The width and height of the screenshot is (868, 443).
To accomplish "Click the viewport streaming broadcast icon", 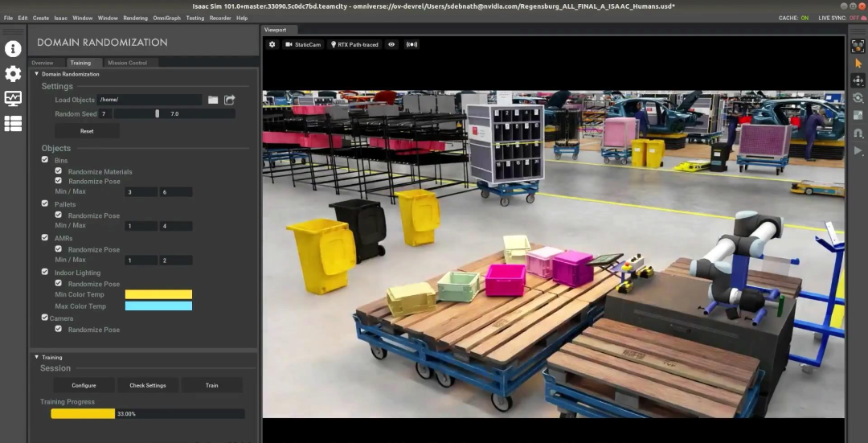I will coord(411,44).
